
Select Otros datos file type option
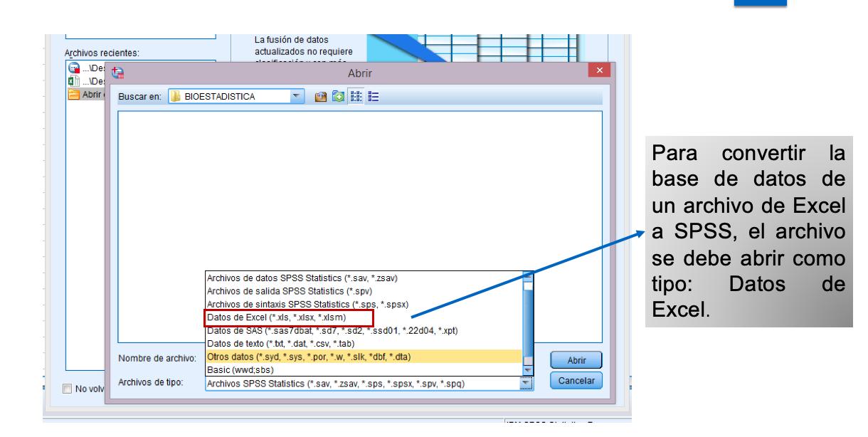click(363, 357)
